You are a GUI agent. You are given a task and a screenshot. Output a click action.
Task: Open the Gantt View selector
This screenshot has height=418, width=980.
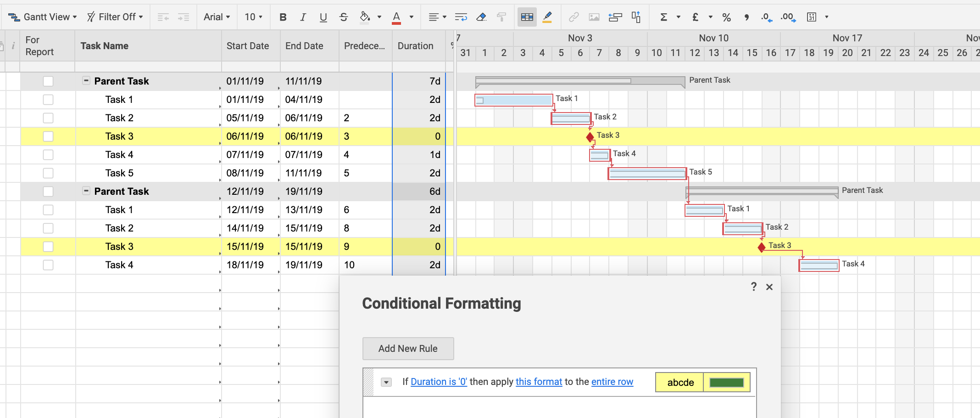click(x=42, y=17)
